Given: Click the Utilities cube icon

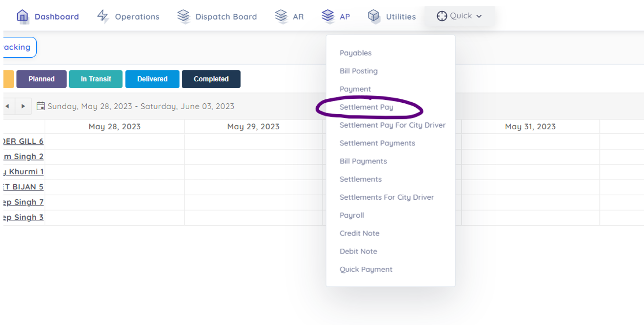Looking at the screenshot, I should tap(374, 16).
